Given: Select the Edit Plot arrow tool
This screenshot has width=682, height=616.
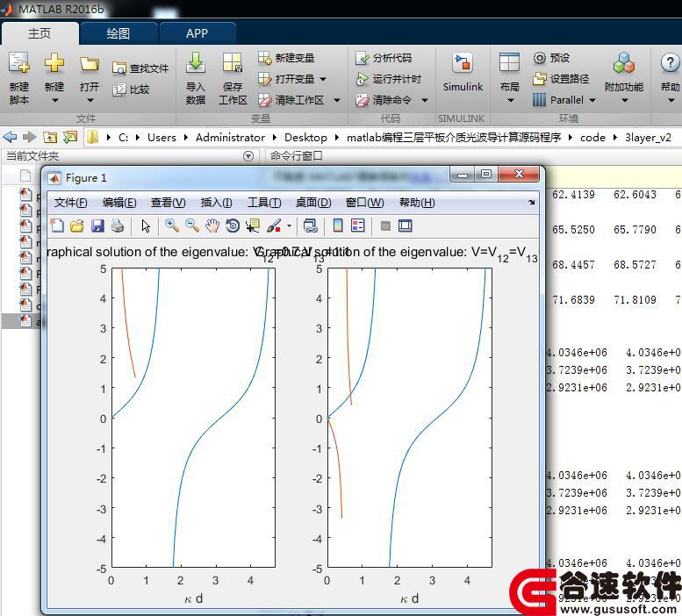Looking at the screenshot, I should click(x=146, y=226).
